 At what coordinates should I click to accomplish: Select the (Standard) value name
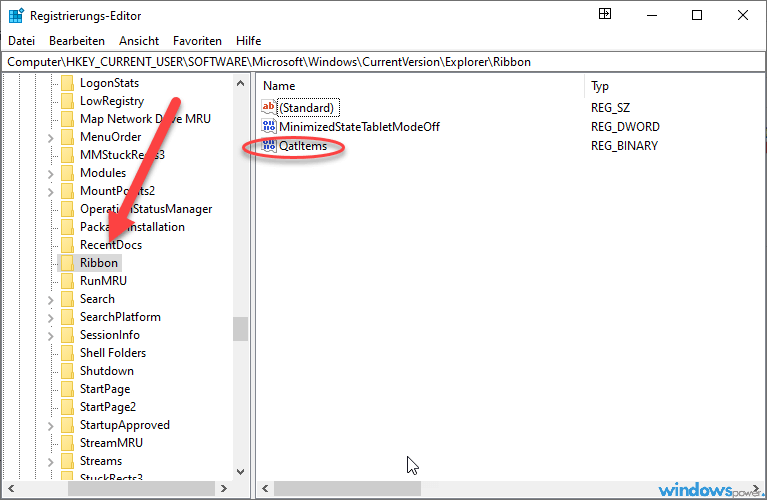pyautogui.click(x=307, y=108)
